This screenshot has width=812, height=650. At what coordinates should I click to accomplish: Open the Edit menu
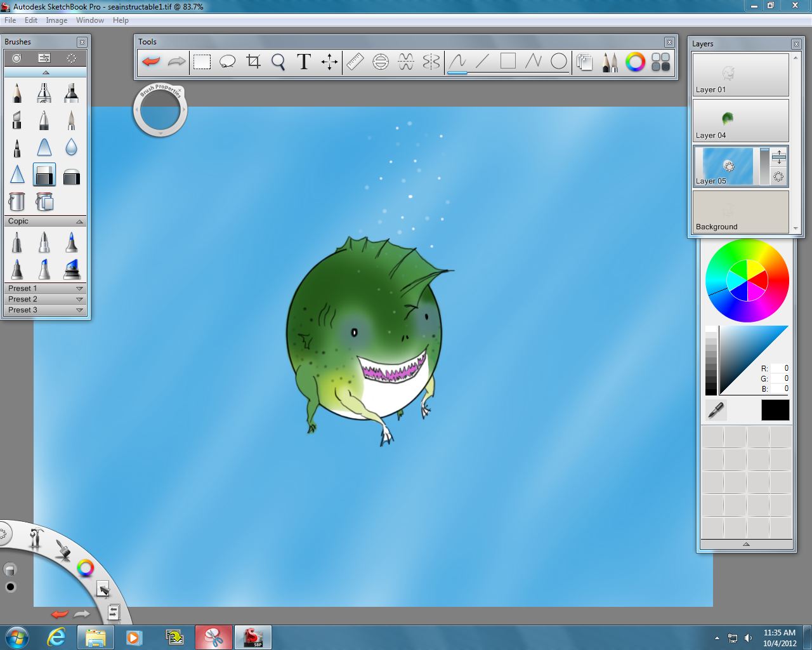coord(31,20)
